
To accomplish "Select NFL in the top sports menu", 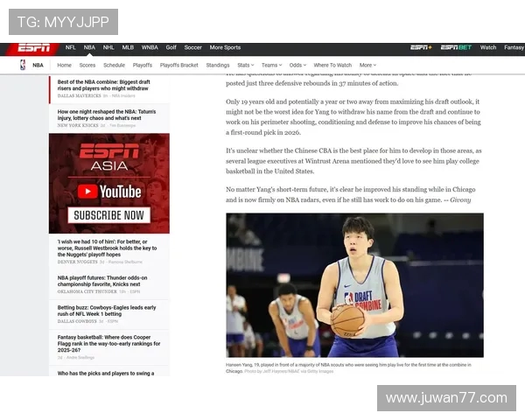I will click(71, 47).
